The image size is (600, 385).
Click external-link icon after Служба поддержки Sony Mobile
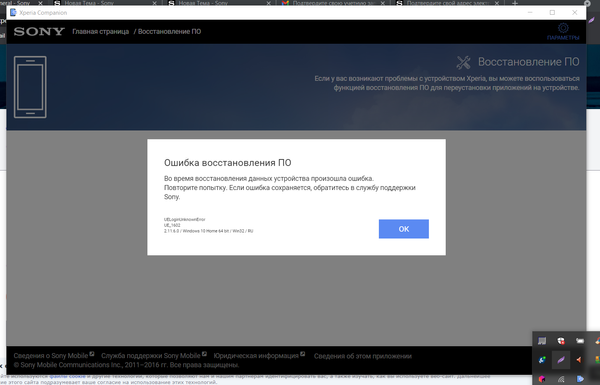click(x=204, y=354)
